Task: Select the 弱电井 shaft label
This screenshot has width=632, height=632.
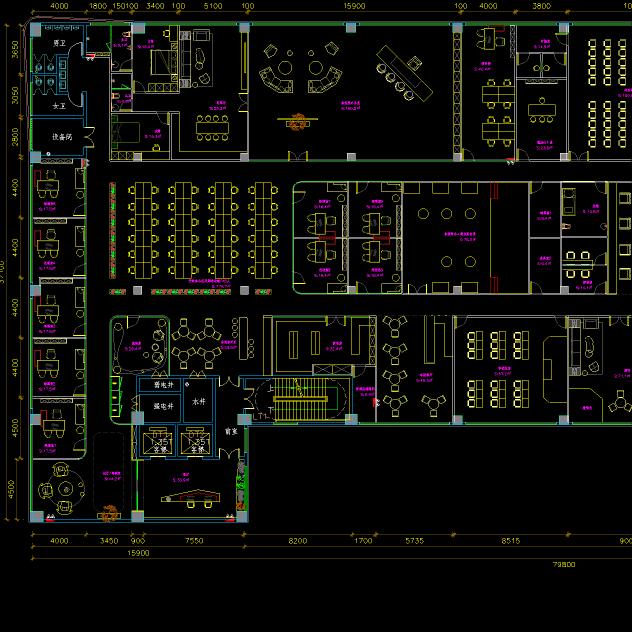Action: click(164, 385)
